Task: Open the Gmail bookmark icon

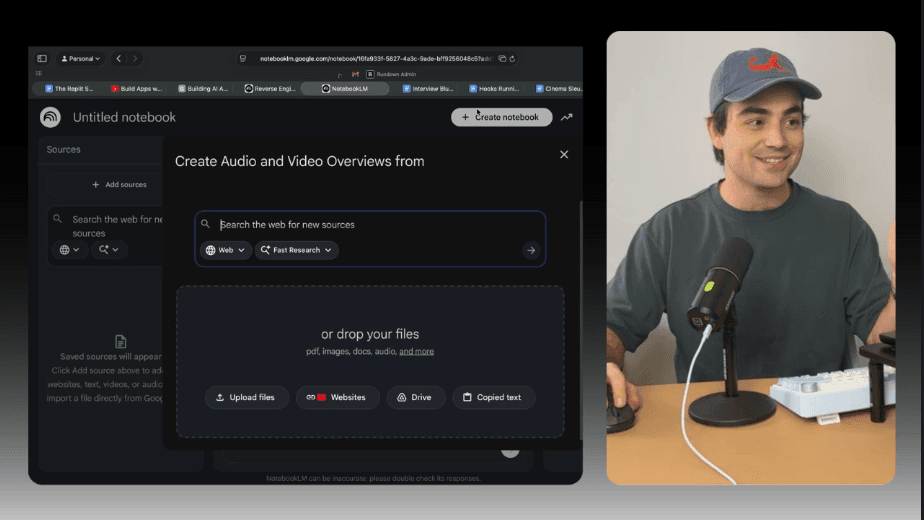Action: coord(355,74)
